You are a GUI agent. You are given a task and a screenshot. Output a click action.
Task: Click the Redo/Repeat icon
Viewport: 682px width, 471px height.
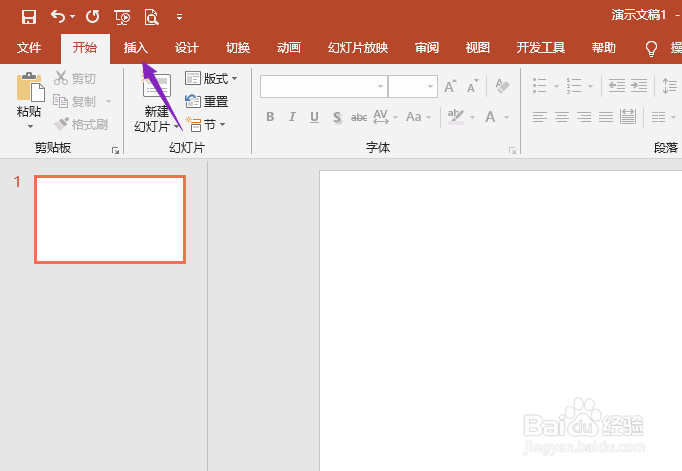point(92,17)
